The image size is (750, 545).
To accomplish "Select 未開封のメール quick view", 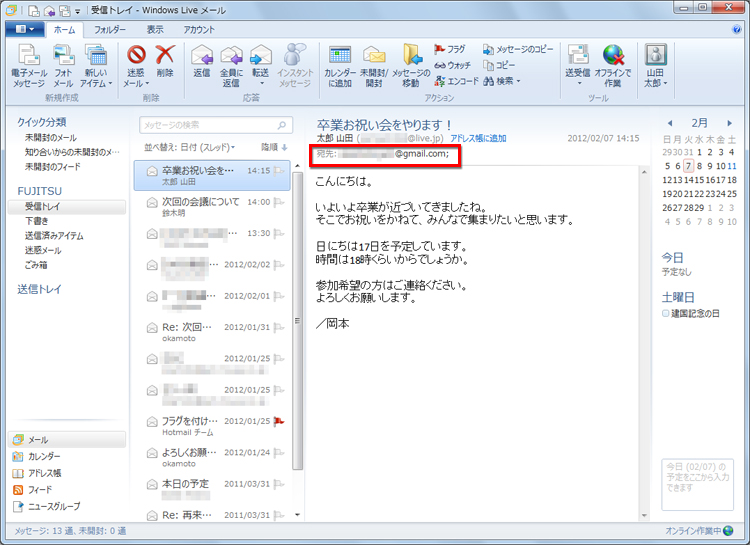I will 51,138.
